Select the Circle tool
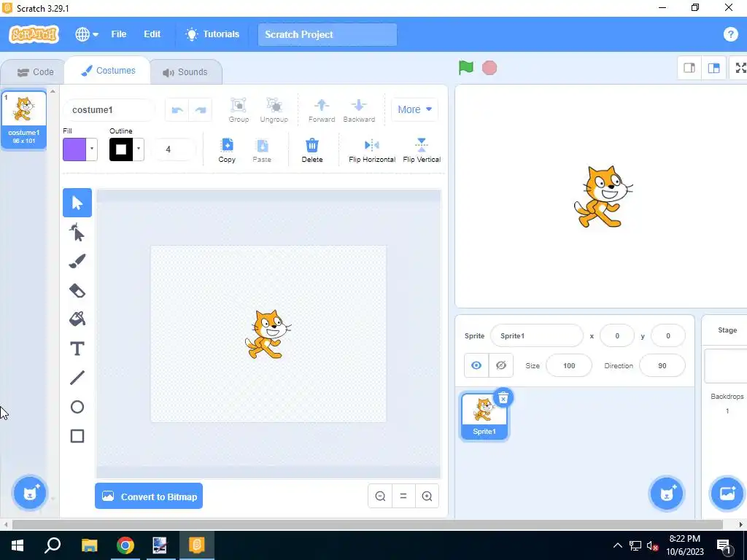 [x=77, y=407]
